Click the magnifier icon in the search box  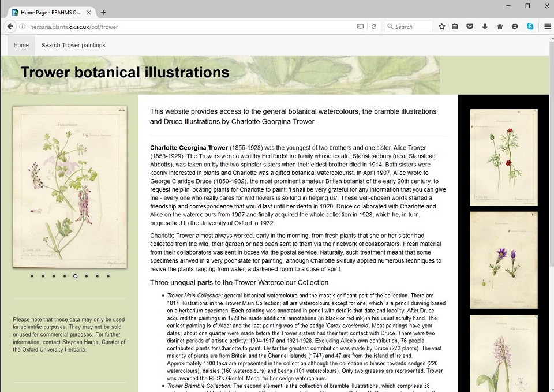390,27
